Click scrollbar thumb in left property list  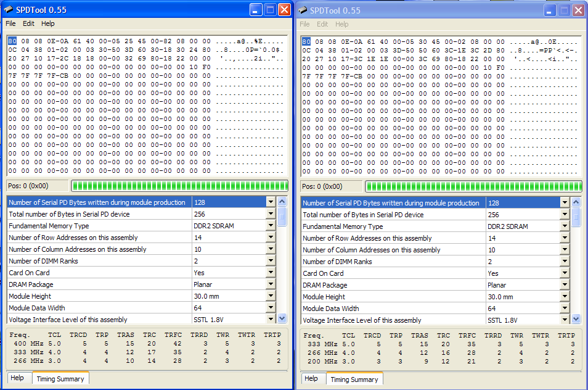tap(282, 216)
